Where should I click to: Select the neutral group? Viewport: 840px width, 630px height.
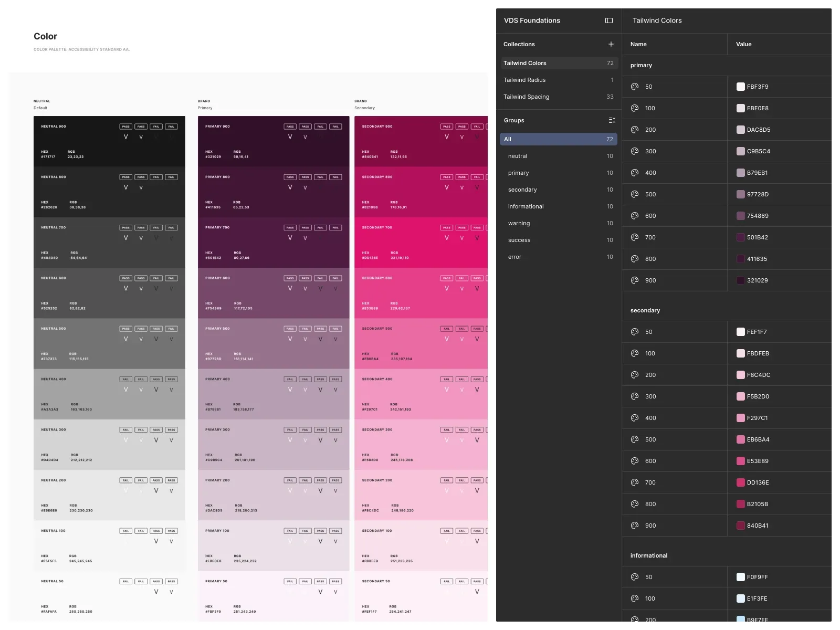559,156
